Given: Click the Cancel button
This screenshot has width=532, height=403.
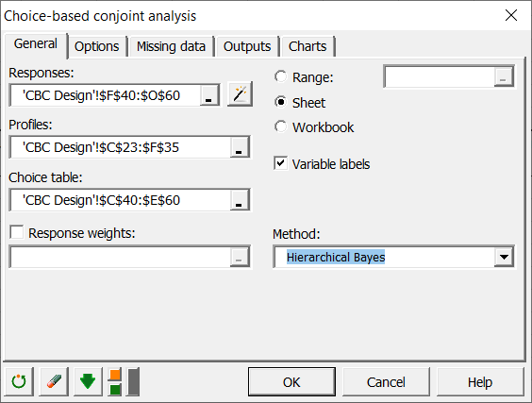Looking at the screenshot, I should pyautogui.click(x=386, y=382).
